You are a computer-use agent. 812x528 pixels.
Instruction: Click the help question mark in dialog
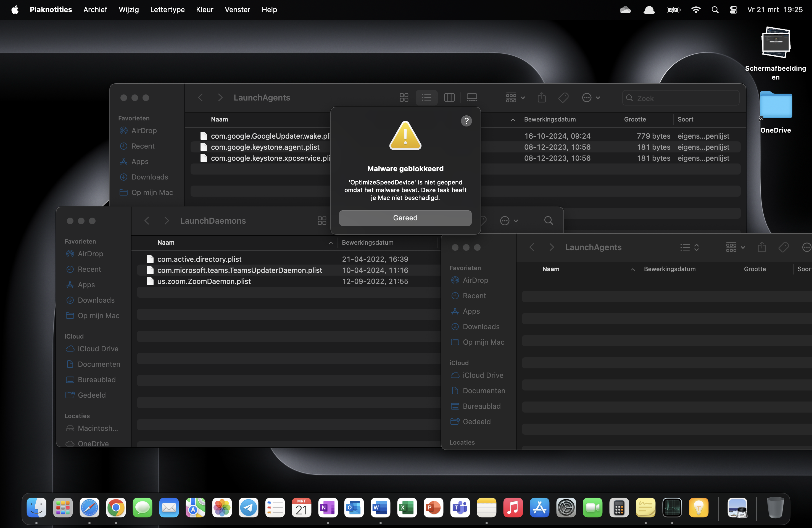466,121
